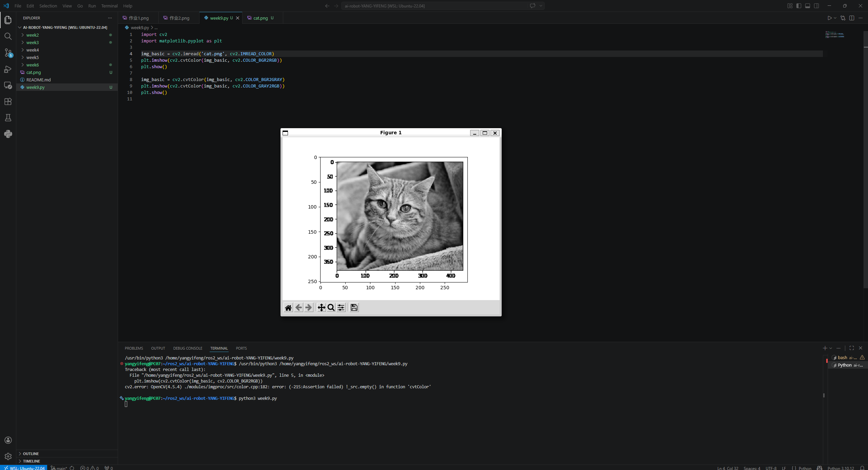Click Back arrow in Figure 1 toolbar

pyautogui.click(x=298, y=308)
